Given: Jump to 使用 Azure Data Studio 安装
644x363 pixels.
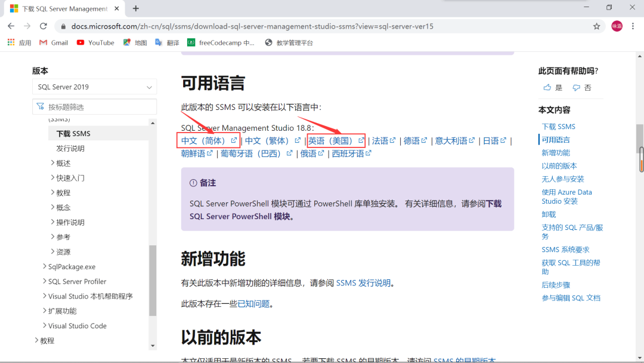Looking at the screenshot, I should 567,196.
